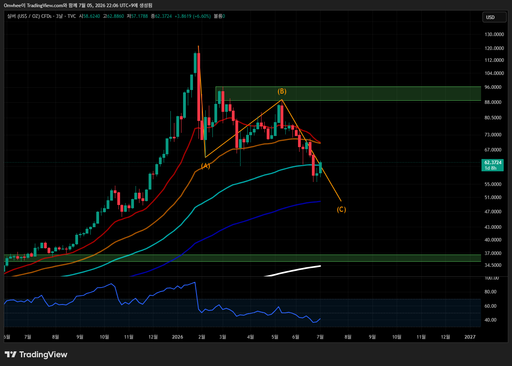Viewport: 512px width, 366px height.
Task: Click the high value 62.8860
Action: 115,16
